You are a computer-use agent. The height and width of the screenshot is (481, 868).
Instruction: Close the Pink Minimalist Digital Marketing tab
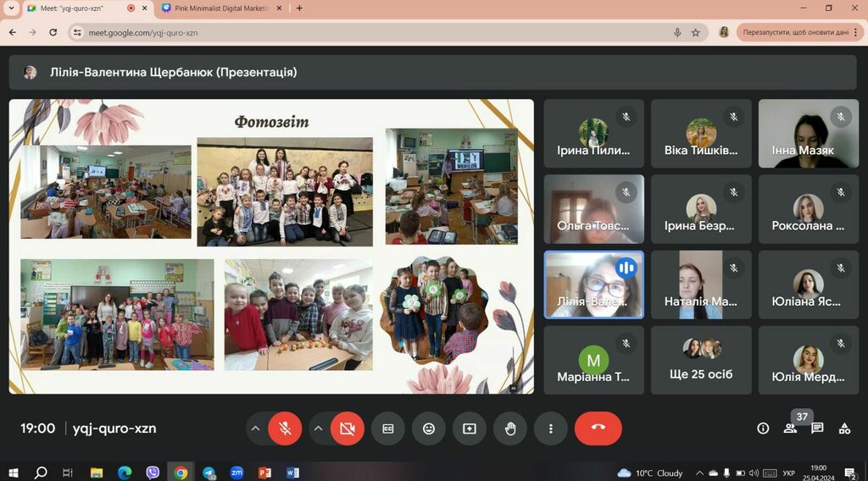pyautogui.click(x=279, y=8)
